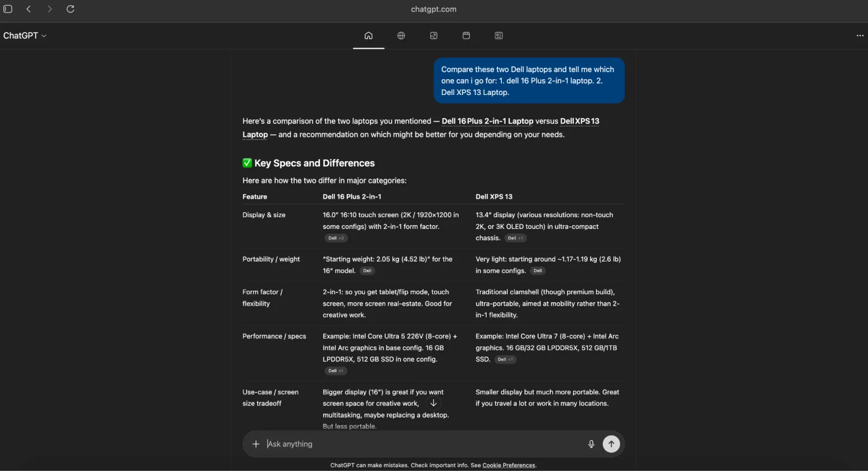
Task: Click the 'Display & size' row label
Action: tap(264, 215)
